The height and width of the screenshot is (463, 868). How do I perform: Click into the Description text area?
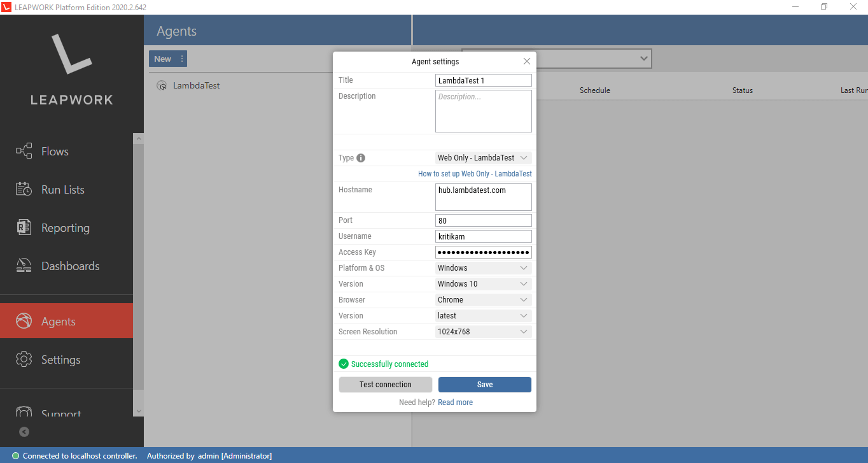coord(483,111)
